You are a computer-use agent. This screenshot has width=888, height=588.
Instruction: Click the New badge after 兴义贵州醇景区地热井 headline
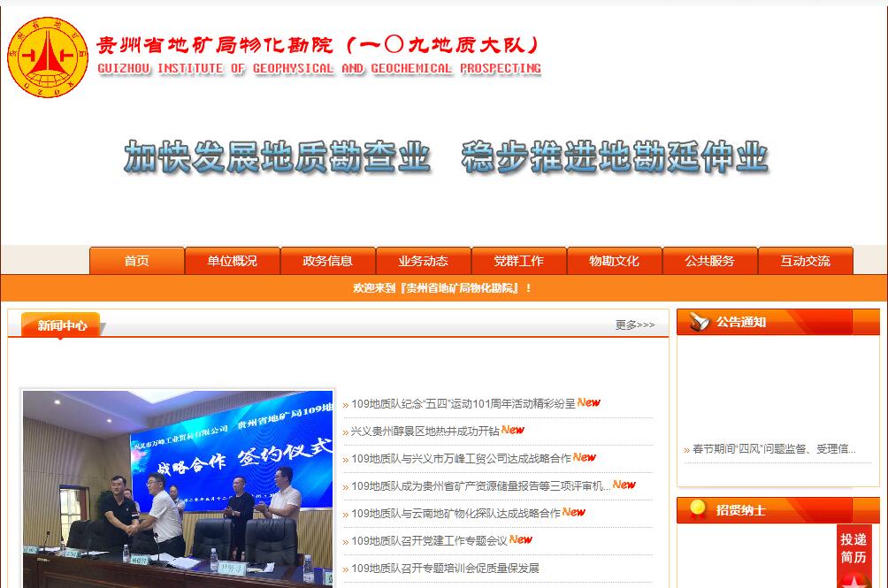(513, 431)
